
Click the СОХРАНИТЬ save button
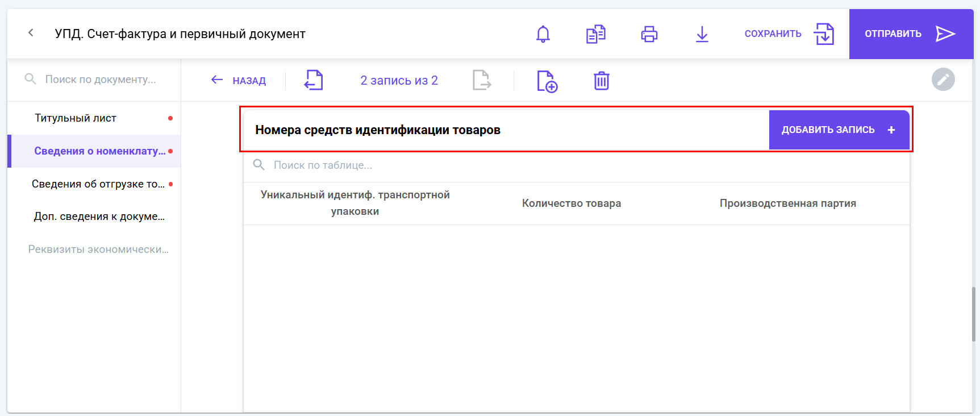click(789, 34)
